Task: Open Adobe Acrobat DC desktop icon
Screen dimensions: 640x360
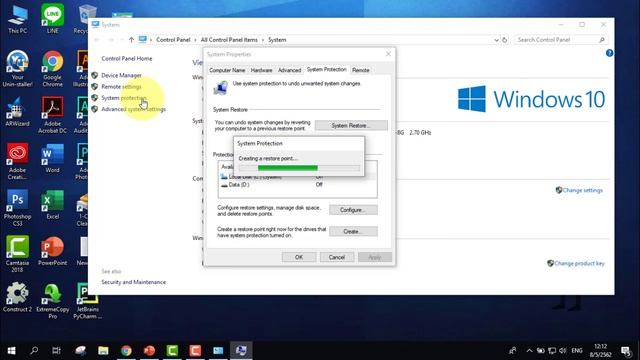Action: (x=53, y=115)
